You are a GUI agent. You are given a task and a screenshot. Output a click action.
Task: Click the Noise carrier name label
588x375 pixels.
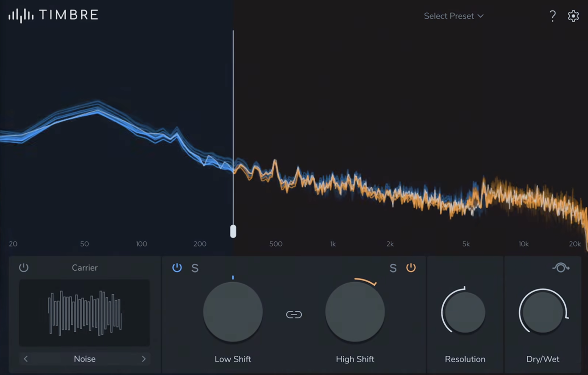pos(85,359)
